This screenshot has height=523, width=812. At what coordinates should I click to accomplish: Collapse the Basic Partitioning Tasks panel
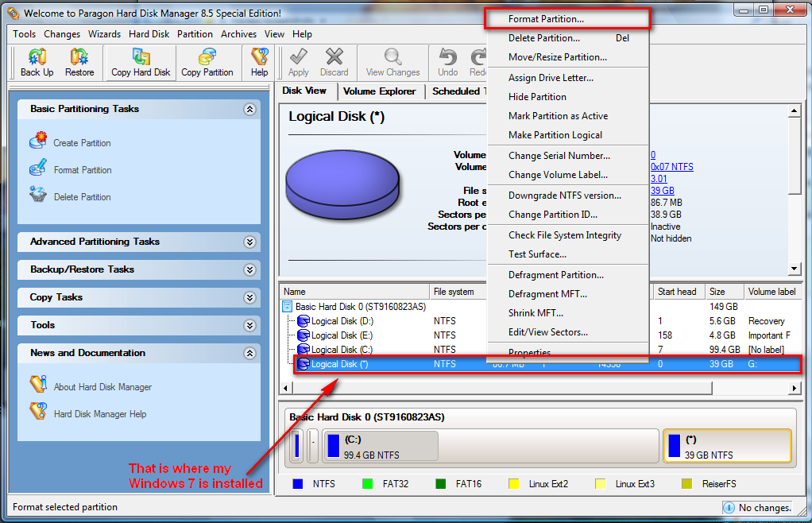(249, 110)
